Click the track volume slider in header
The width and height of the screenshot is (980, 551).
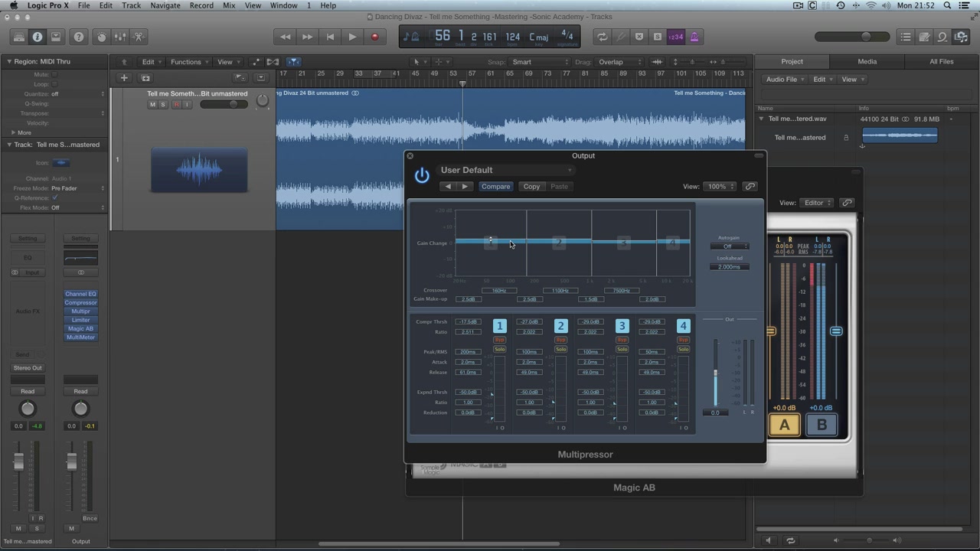click(x=224, y=105)
